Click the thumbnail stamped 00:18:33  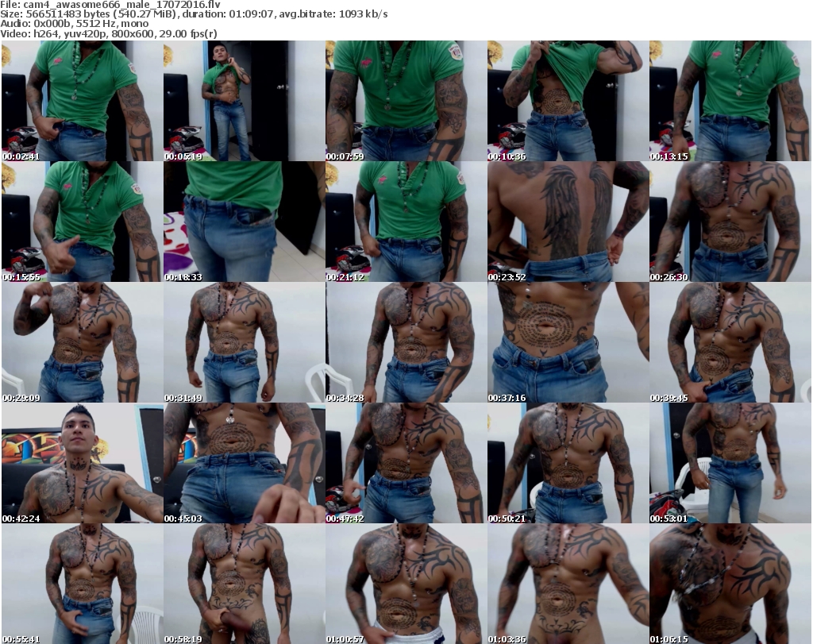click(x=245, y=222)
